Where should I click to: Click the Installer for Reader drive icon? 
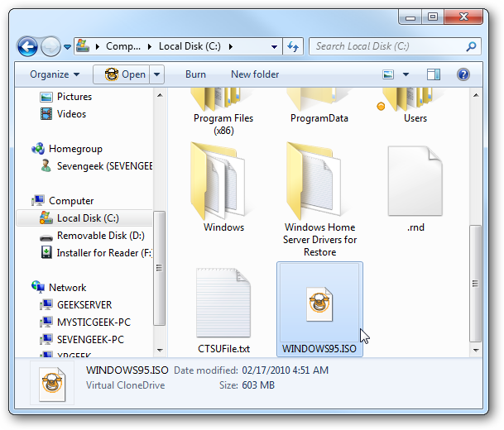click(x=46, y=252)
